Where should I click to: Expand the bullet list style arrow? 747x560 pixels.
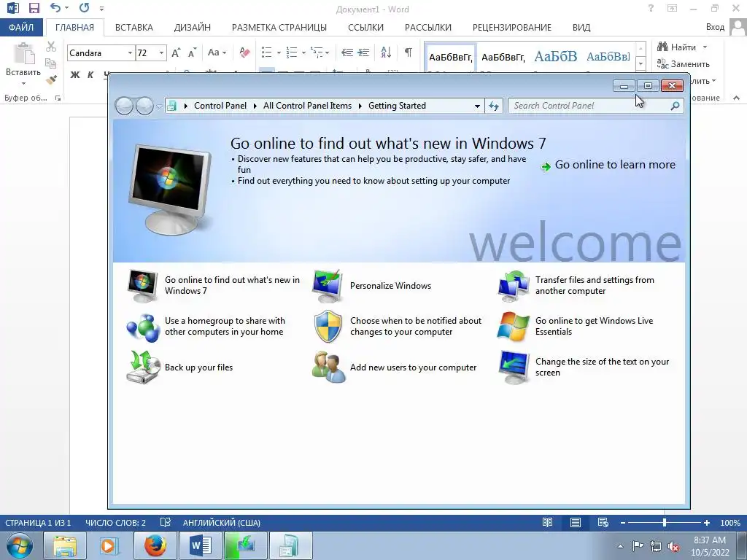click(x=279, y=52)
